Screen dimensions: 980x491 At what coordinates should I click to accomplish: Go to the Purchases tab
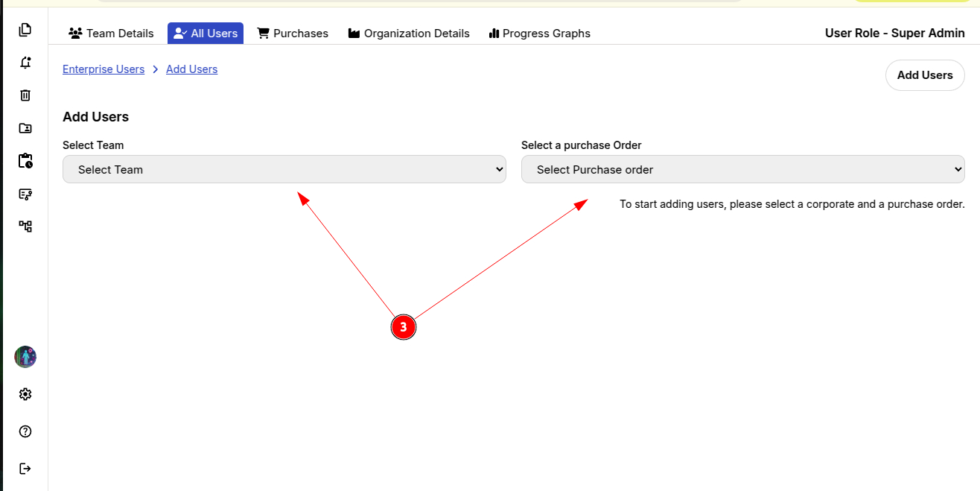[x=293, y=34]
